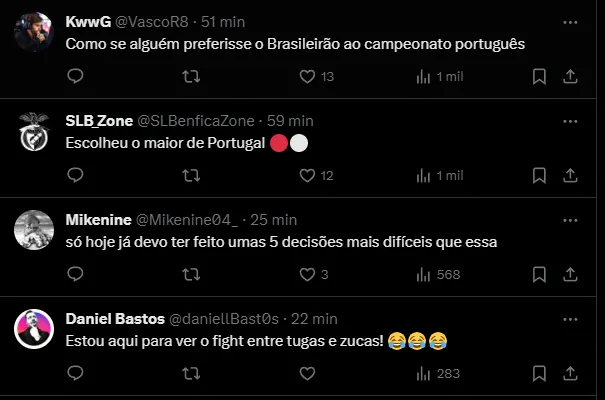Open more options menu on SLB_Zone's tweet
This screenshot has height=400, width=605.
571,120
